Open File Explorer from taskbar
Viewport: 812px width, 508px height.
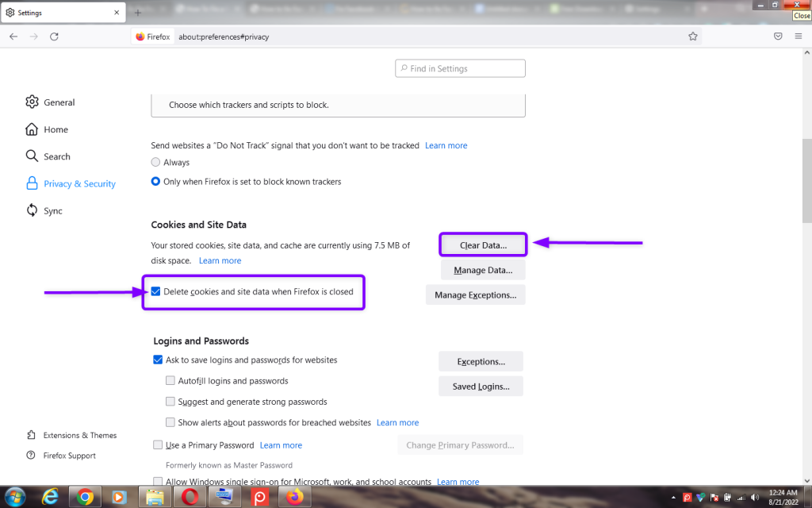pos(155,497)
